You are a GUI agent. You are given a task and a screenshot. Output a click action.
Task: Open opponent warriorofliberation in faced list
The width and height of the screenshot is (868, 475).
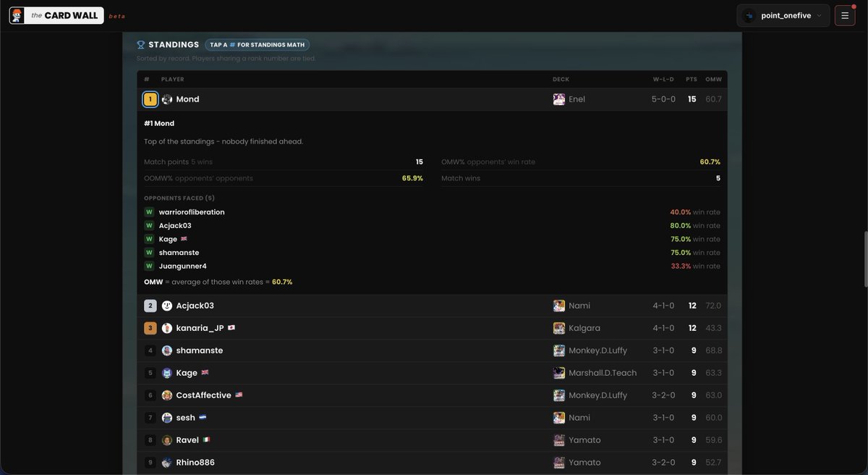[192, 212]
